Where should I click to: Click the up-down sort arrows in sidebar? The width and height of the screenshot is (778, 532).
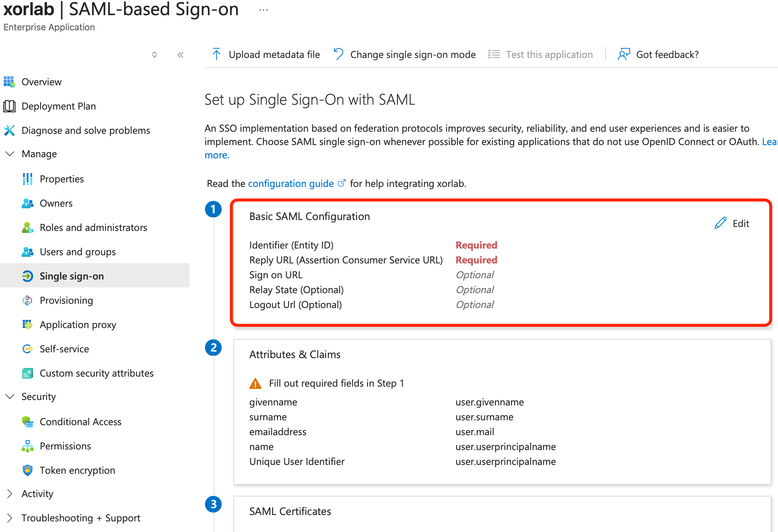pyautogui.click(x=154, y=55)
